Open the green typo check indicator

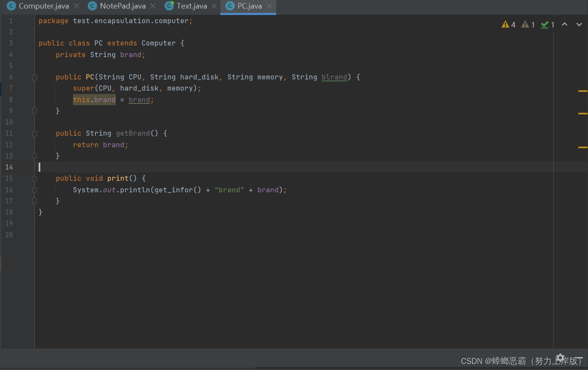(x=548, y=25)
